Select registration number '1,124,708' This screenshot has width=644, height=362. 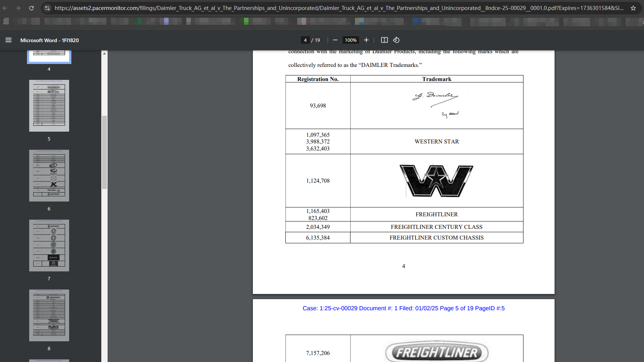pos(318,181)
